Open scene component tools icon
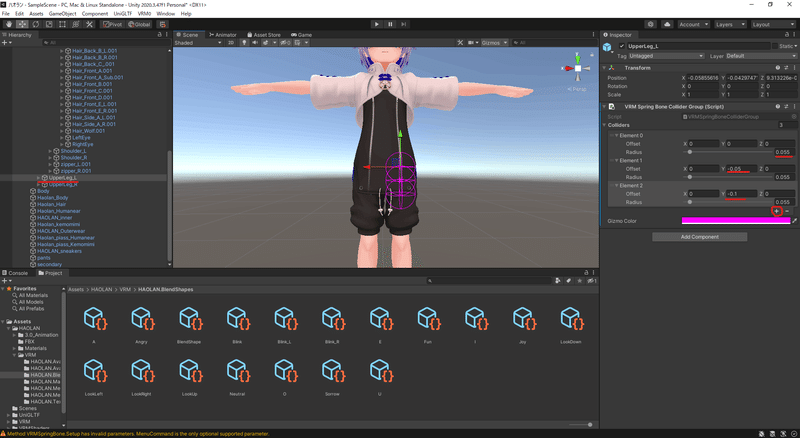The width and height of the screenshot is (800, 438). (x=460, y=43)
